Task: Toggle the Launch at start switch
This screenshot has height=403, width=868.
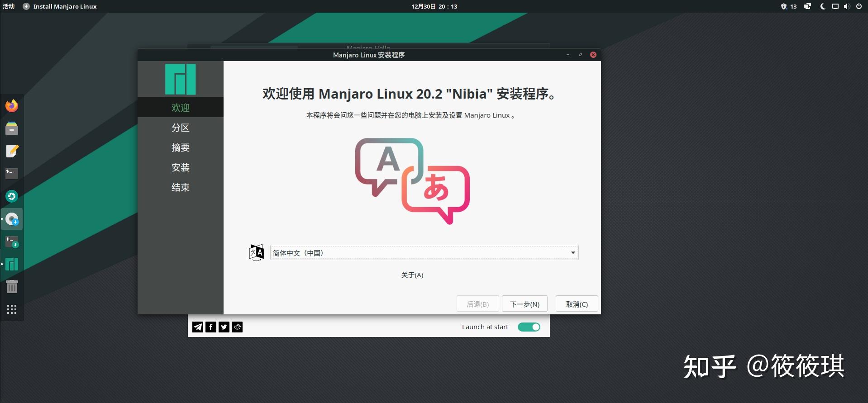Action: [x=529, y=327]
